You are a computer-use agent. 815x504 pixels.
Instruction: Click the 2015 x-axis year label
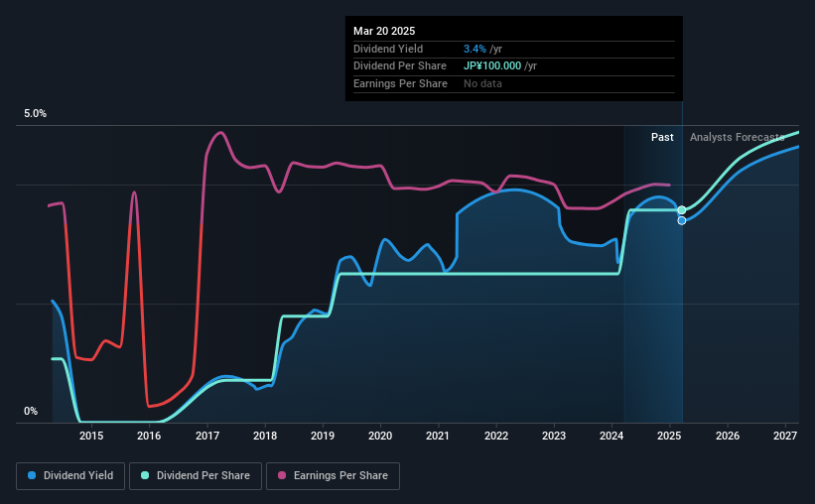(x=91, y=436)
